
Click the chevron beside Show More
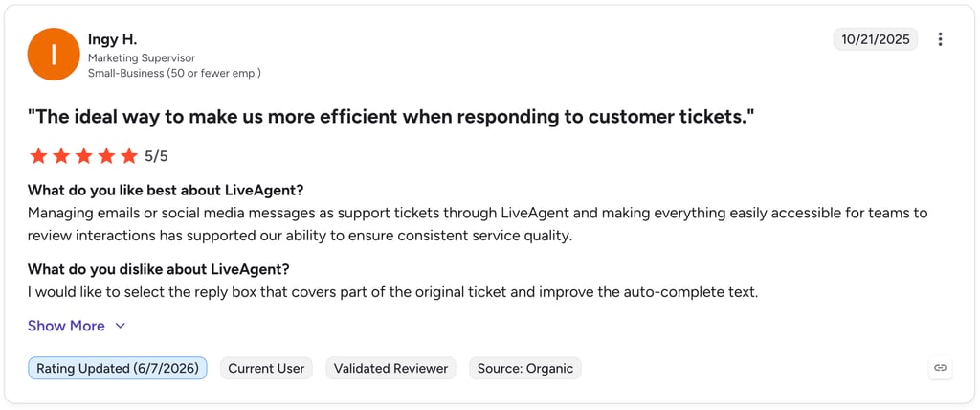[x=121, y=326]
